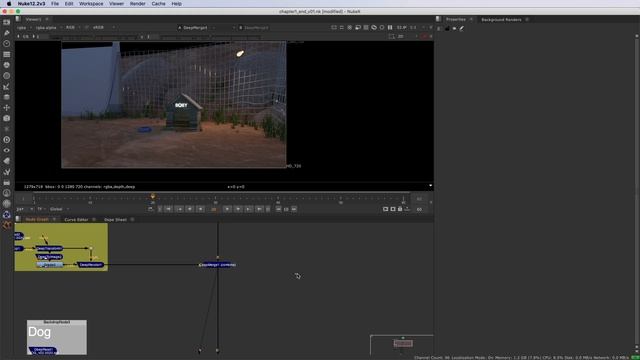Click the node graph navigator thumbnail
The height and width of the screenshot is (360, 640).
coord(403,344)
